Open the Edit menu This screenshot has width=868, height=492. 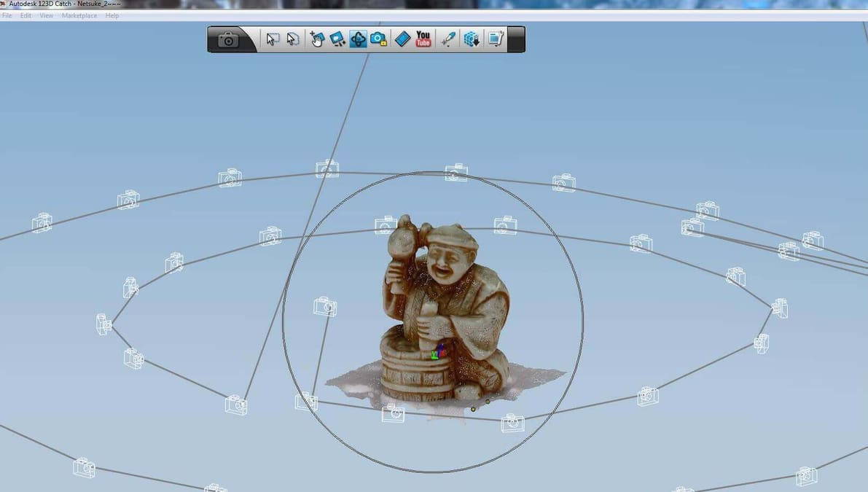coord(25,15)
